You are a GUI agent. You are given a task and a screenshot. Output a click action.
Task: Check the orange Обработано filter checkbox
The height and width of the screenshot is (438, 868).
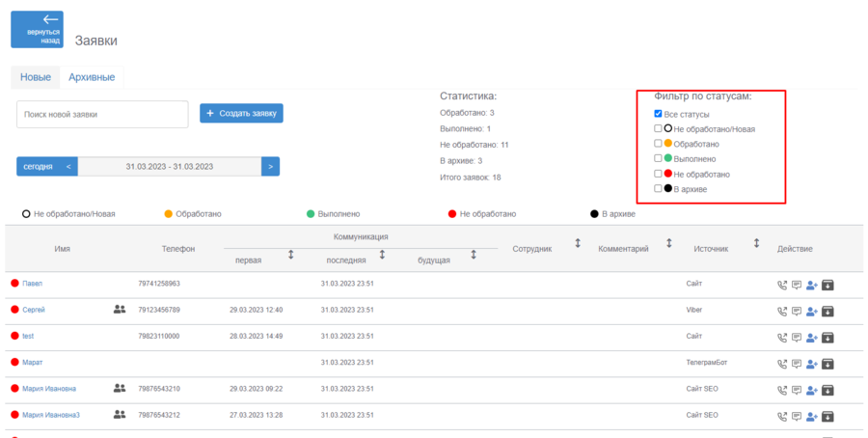point(658,144)
